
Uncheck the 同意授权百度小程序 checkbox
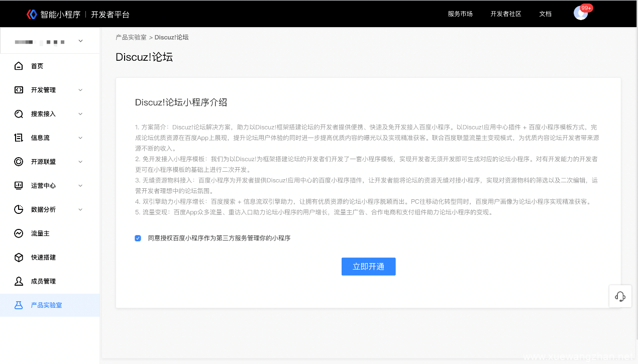[x=138, y=238]
